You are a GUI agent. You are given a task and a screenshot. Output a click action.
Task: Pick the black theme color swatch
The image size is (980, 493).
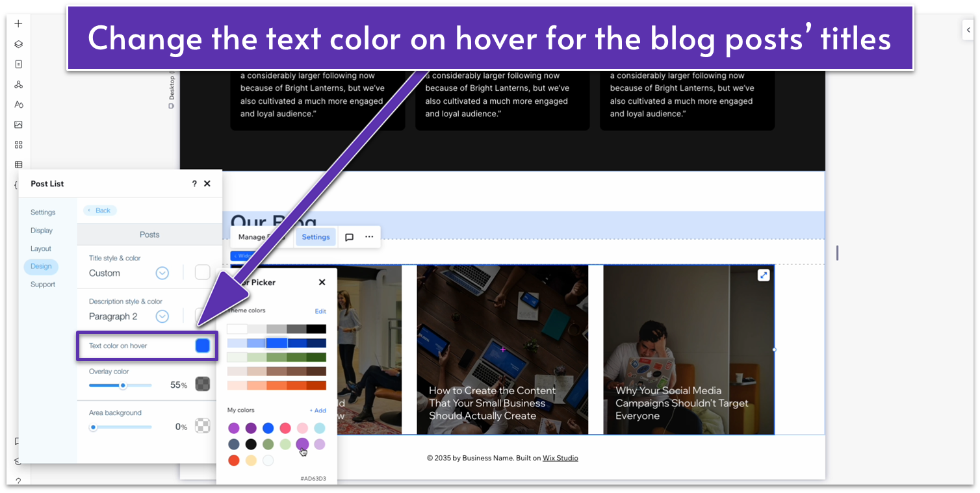click(x=316, y=329)
